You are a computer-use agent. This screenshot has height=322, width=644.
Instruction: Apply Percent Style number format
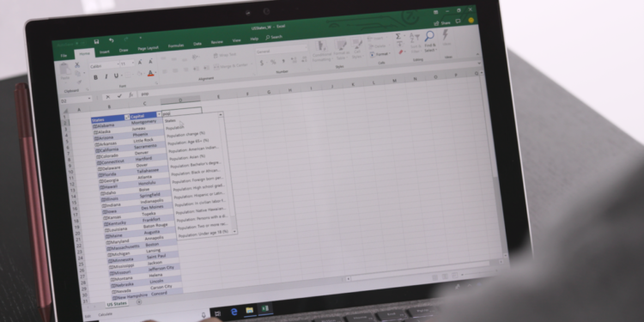(273, 62)
